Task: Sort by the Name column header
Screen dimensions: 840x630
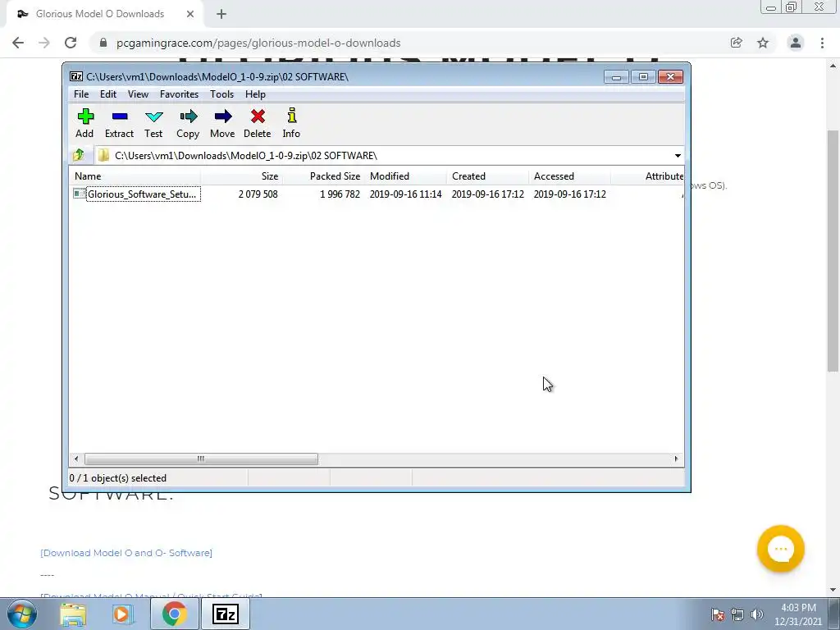Action: 135,176
